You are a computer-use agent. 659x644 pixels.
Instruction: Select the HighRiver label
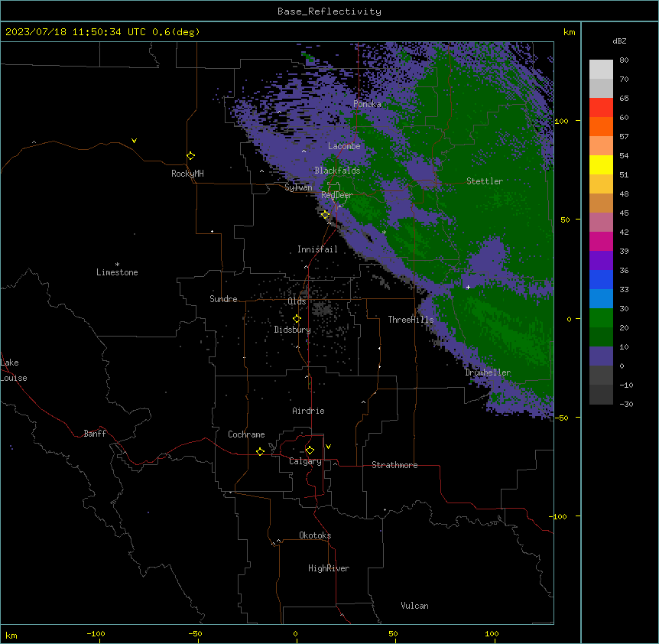(x=329, y=568)
